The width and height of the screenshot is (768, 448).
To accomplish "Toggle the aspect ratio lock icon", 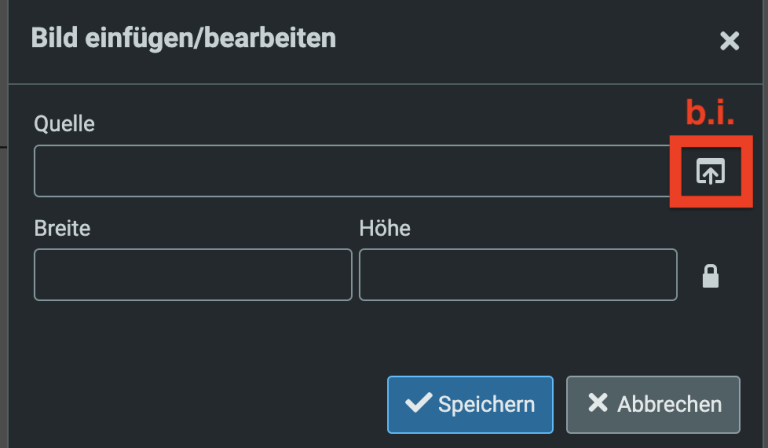I will [x=710, y=276].
